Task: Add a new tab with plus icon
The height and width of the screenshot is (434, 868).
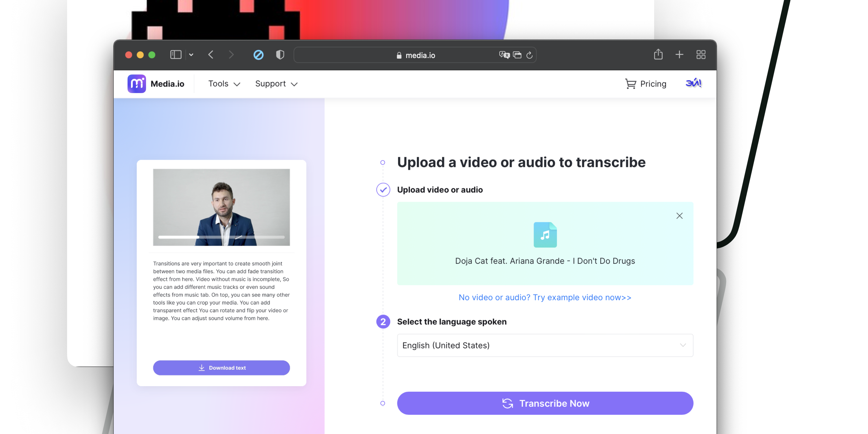Action: (x=679, y=55)
